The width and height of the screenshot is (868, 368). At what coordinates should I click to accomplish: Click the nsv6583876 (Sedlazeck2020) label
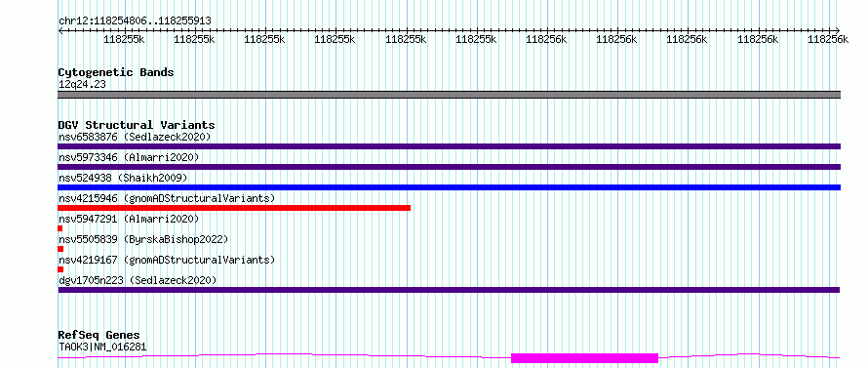[x=135, y=137]
